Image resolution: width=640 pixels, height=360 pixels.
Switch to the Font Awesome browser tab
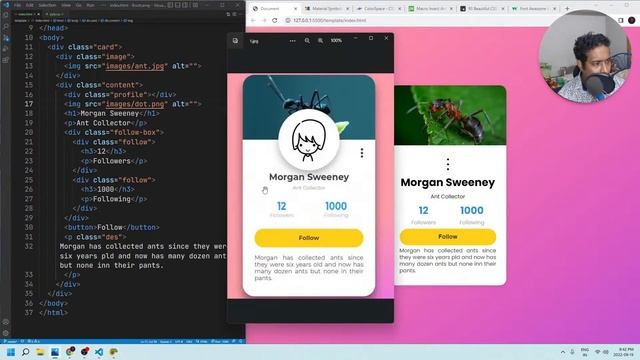click(535, 9)
